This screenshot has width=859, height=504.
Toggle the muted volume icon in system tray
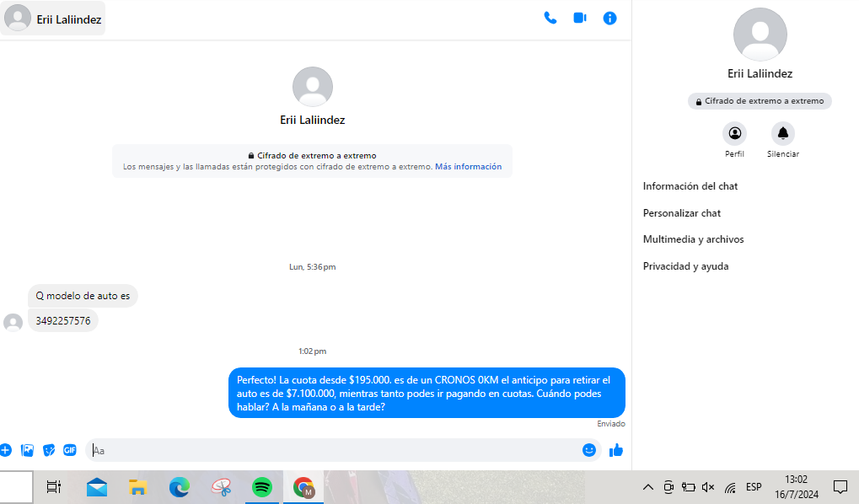point(708,487)
